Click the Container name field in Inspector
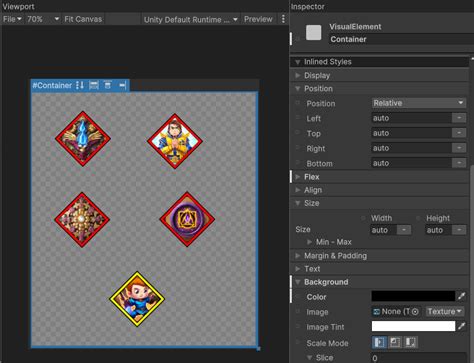The height and width of the screenshot is (363, 474). pyautogui.click(x=401, y=39)
